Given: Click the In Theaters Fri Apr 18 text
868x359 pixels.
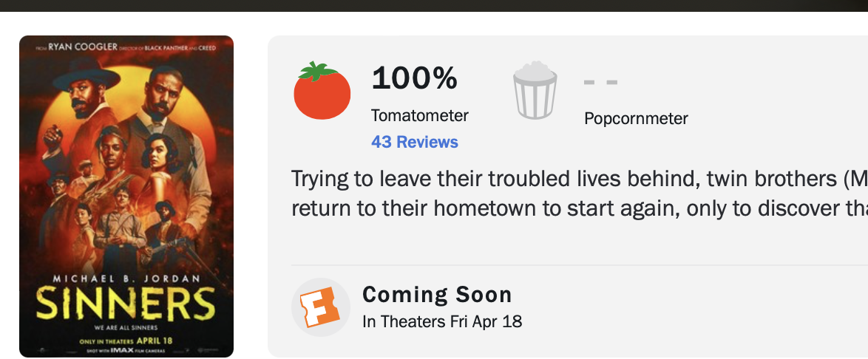Looking at the screenshot, I should pos(442,321).
